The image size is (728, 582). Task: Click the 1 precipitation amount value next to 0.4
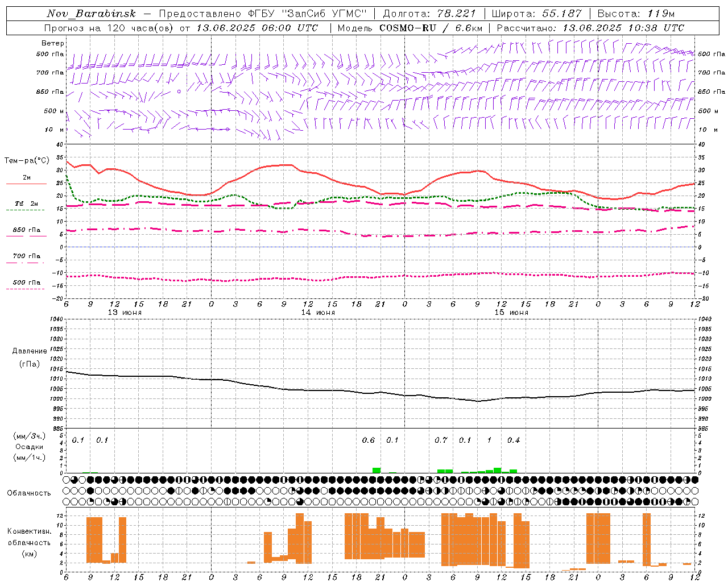point(489,440)
